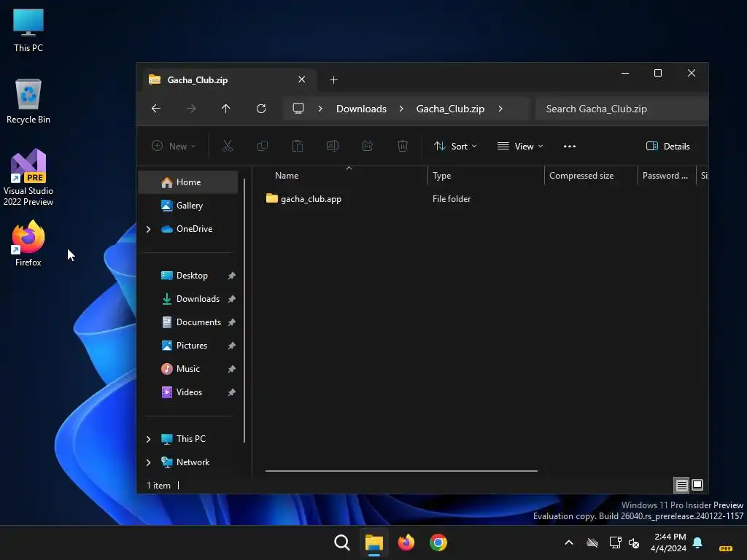Click the Delete trash icon
Viewport: 747px width, 560px height.
403,146
